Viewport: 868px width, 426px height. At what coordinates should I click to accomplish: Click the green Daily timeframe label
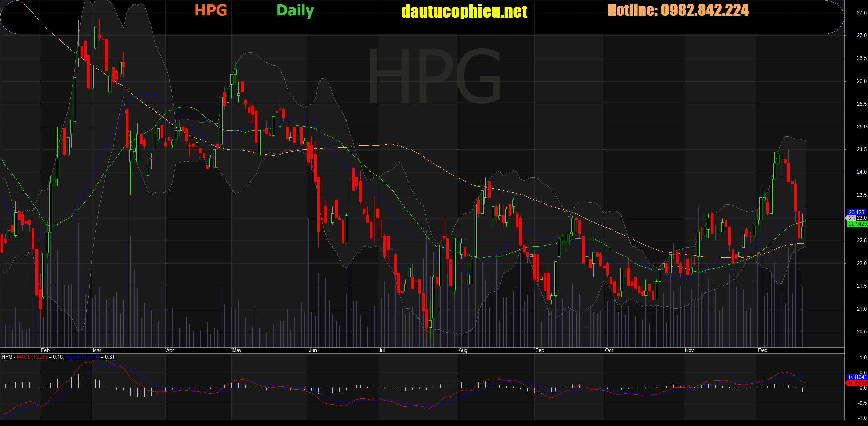click(295, 11)
